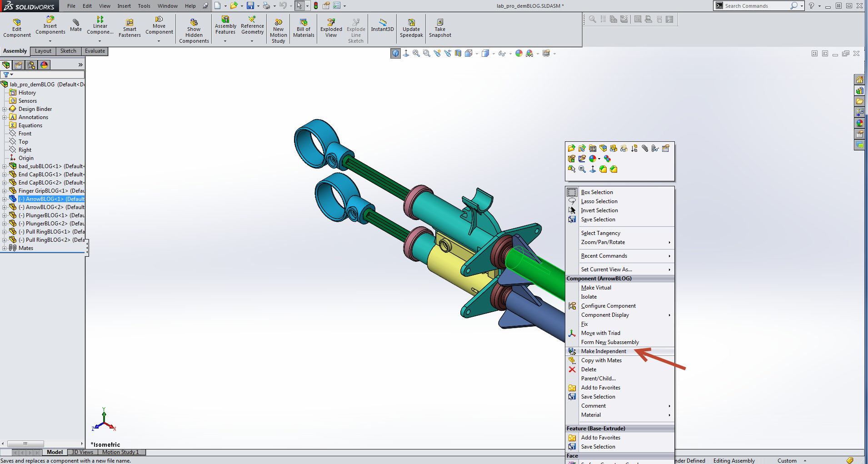
Task: Open the Motion Study 1 tab
Action: coord(120,452)
